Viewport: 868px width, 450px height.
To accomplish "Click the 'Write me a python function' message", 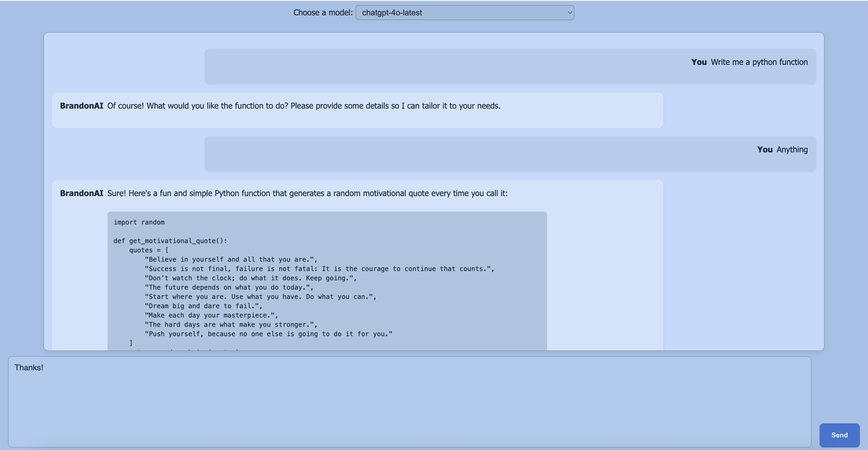I will coord(759,62).
